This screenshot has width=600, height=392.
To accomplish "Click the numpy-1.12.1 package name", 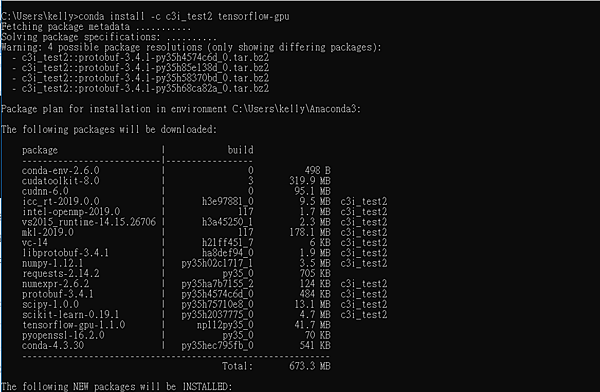I will click(x=52, y=263).
